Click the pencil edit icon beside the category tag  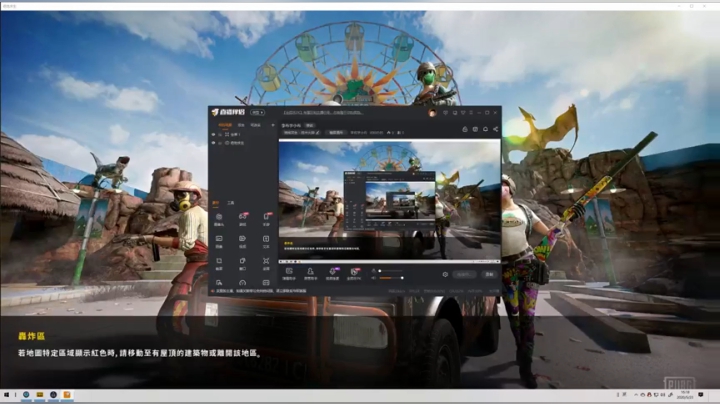317,132
